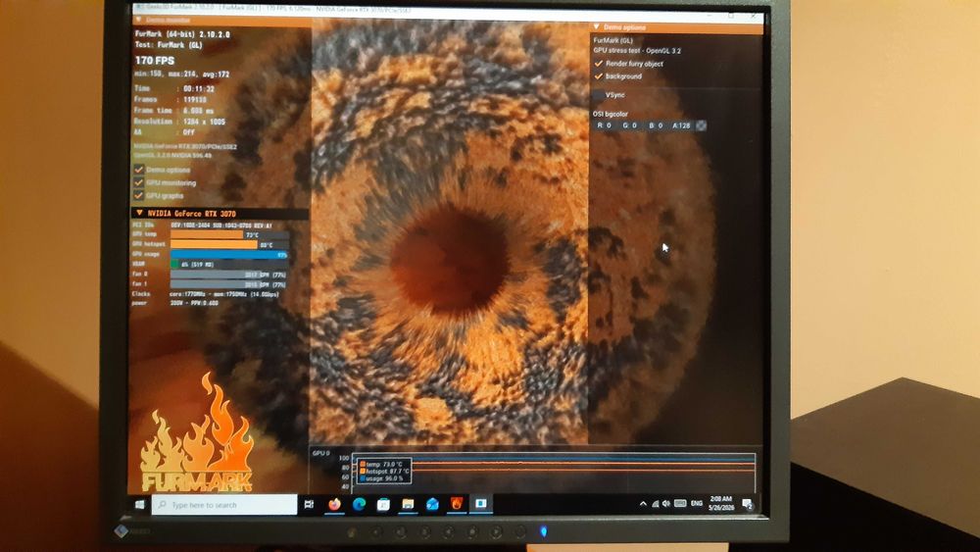980x552 pixels.
Task: Adjust the B value of OSI bgcolor
Action: click(656, 125)
